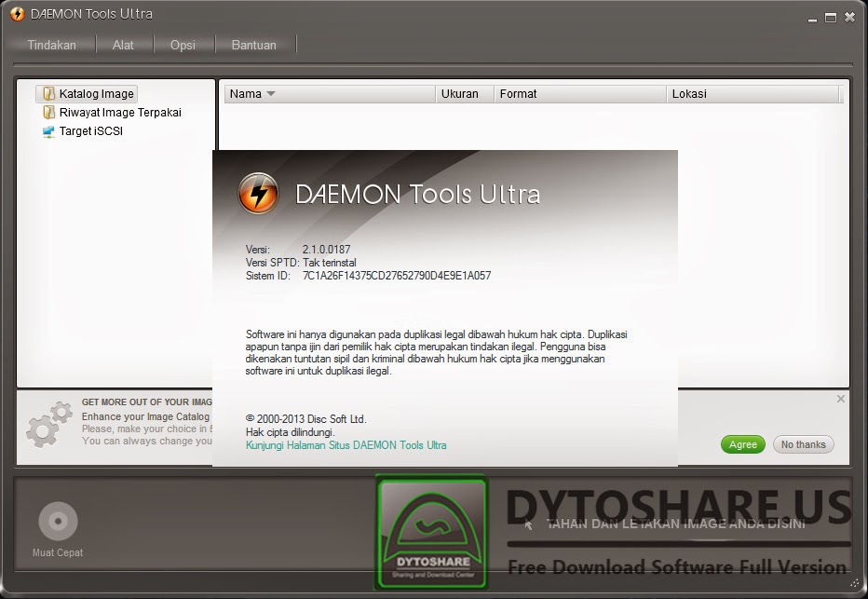Click the DAEMON Tools lightning logo in about dialog
The width and height of the screenshot is (868, 599).
(x=258, y=193)
